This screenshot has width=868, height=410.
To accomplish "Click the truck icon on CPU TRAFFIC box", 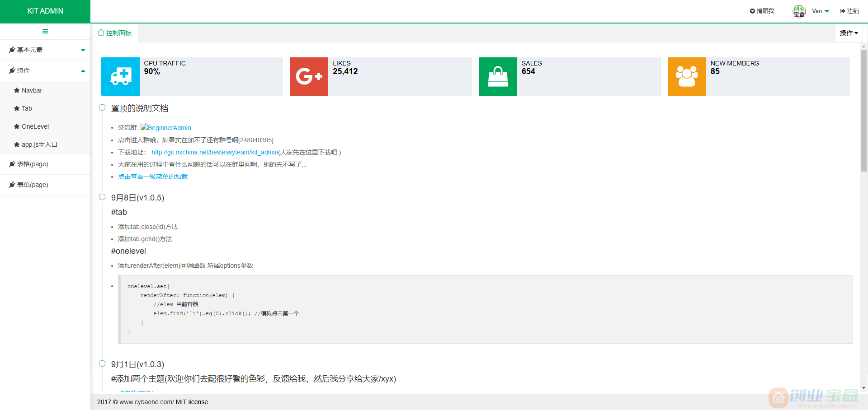I will click(x=120, y=76).
